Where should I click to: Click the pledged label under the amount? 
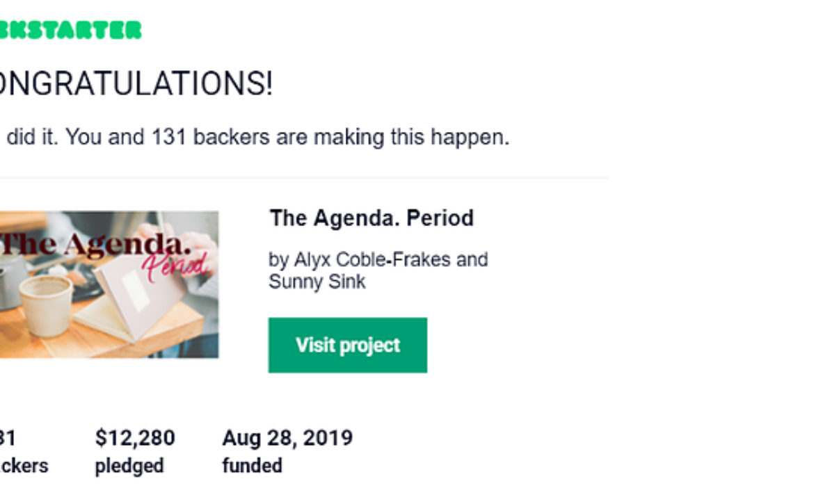click(x=129, y=466)
